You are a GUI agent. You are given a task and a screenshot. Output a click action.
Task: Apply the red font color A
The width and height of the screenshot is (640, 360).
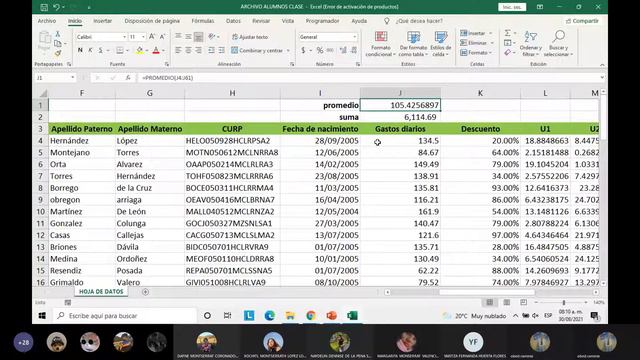[x=156, y=50]
